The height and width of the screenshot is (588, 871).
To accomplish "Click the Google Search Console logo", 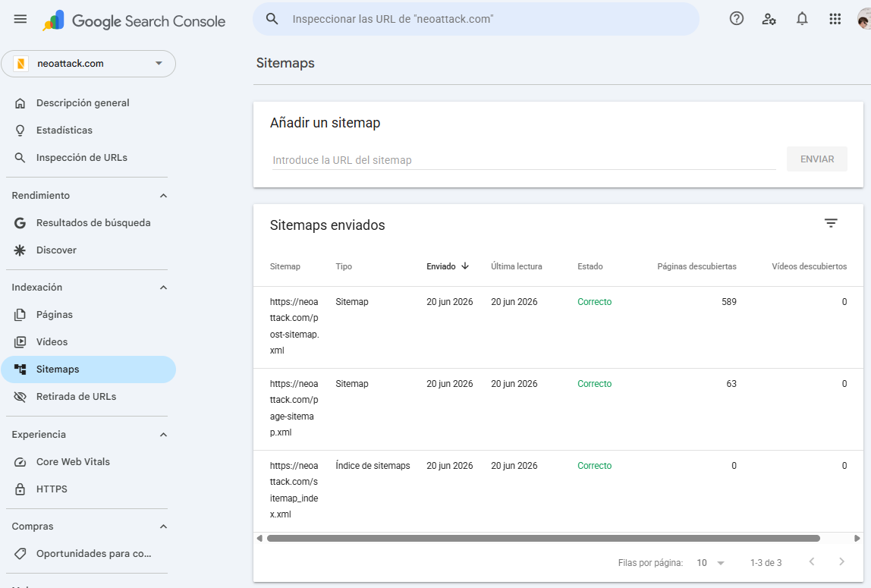I will [x=134, y=20].
